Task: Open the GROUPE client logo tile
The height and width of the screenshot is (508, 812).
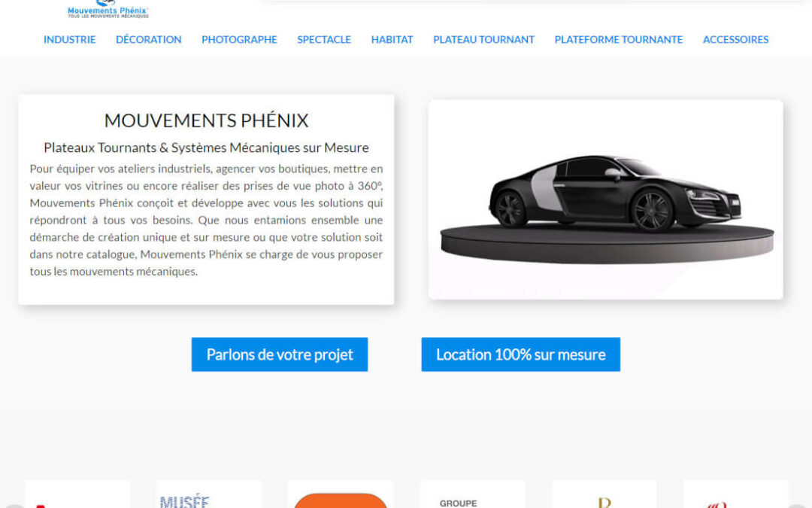Action: tap(472, 494)
